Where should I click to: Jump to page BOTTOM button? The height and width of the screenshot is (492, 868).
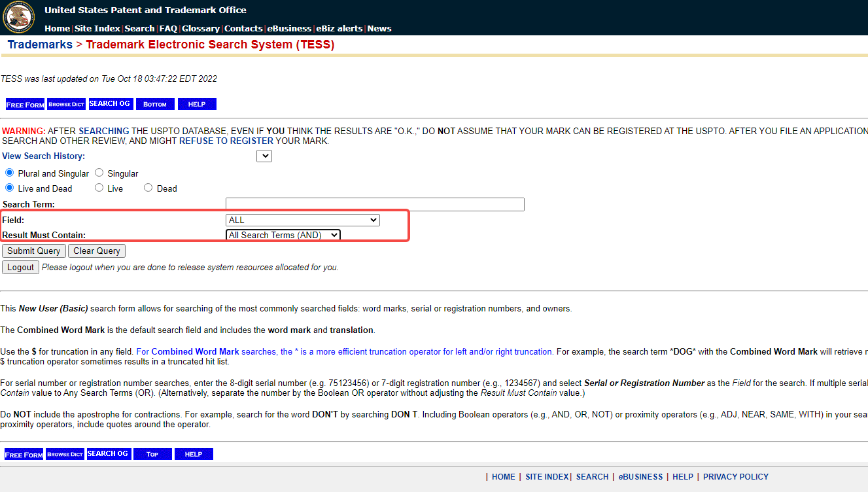click(155, 104)
